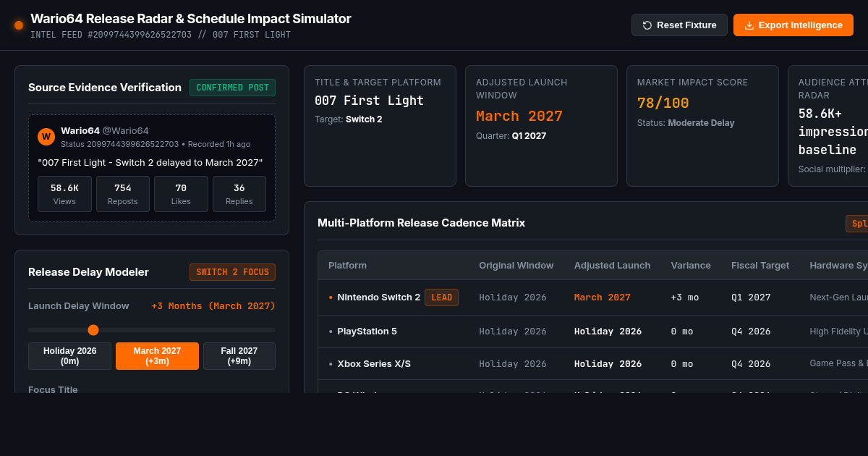Click the 36 Replies stat box
The width and height of the screenshot is (868, 456).
point(239,194)
